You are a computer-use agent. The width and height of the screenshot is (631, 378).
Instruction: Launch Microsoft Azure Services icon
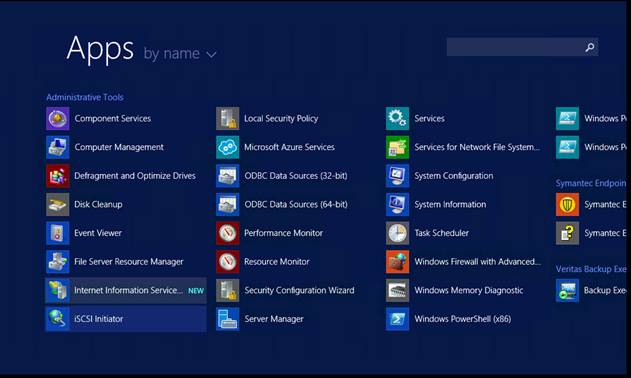pos(227,147)
